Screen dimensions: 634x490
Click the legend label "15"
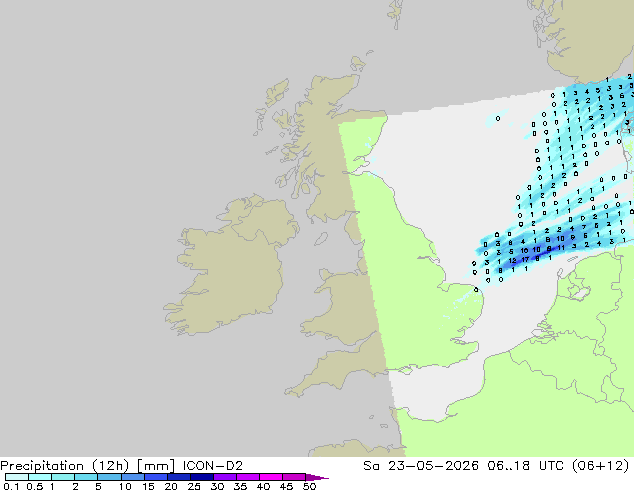[148, 486]
